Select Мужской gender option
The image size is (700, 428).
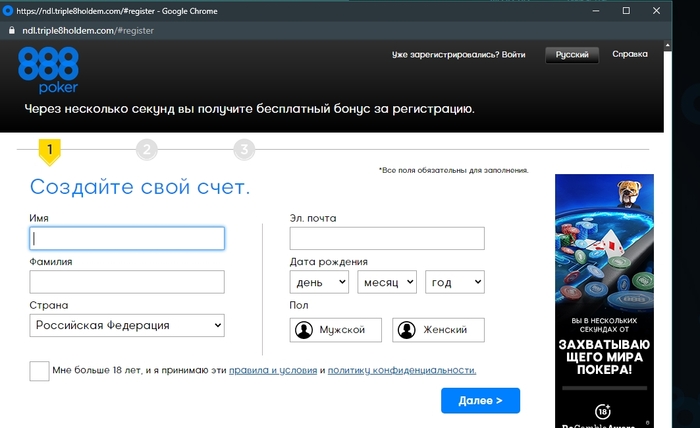click(336, 330)
